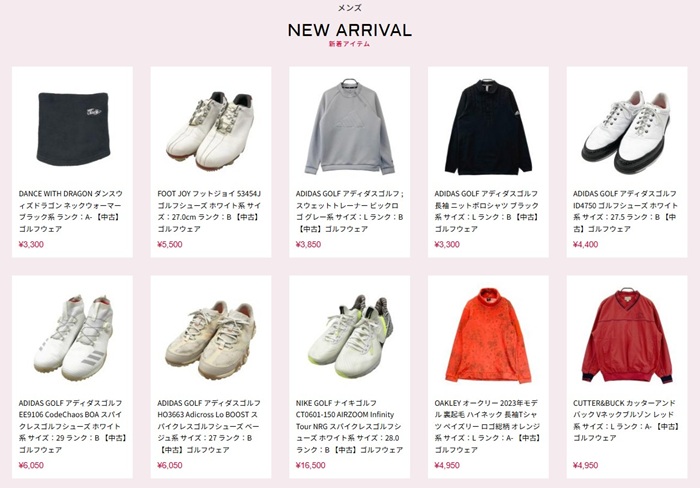The height and width of the screenshot is (488, 700).
Task: Open the Adidas EE9106 CodeChaos title link
Action: click(x=73, y=426)
